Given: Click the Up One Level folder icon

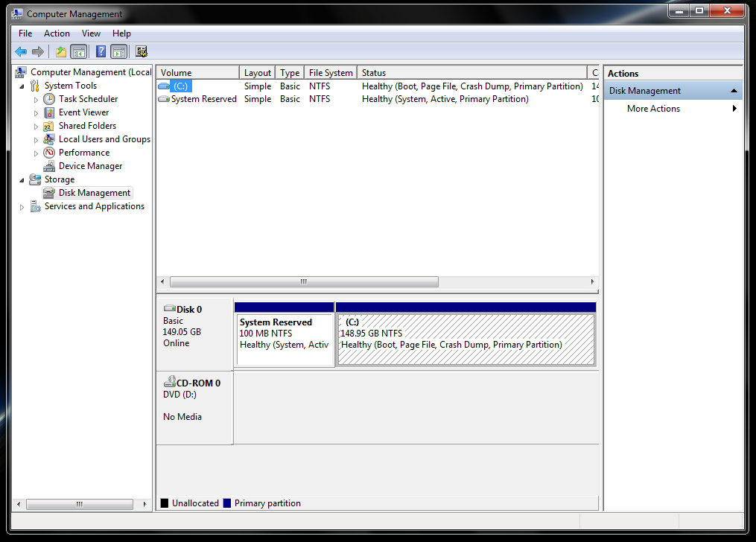Looking at the screenshot, I should [x=61, y=52].
